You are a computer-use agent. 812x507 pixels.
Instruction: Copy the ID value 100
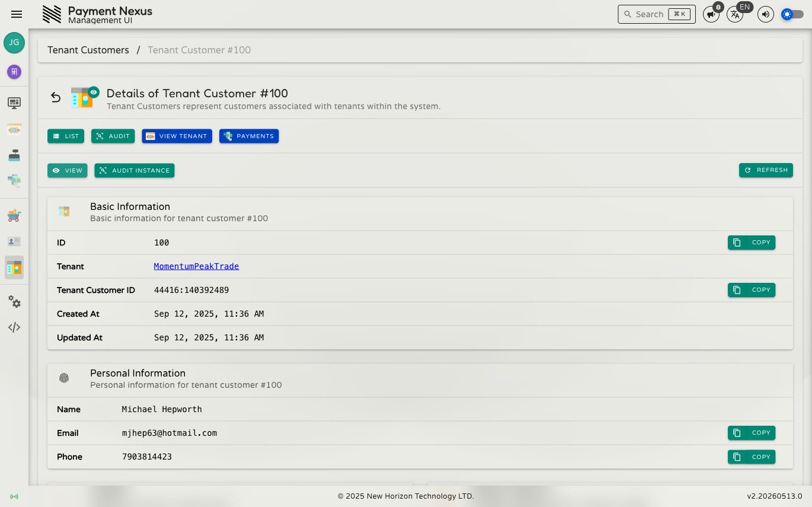click(x=752, y=243)
